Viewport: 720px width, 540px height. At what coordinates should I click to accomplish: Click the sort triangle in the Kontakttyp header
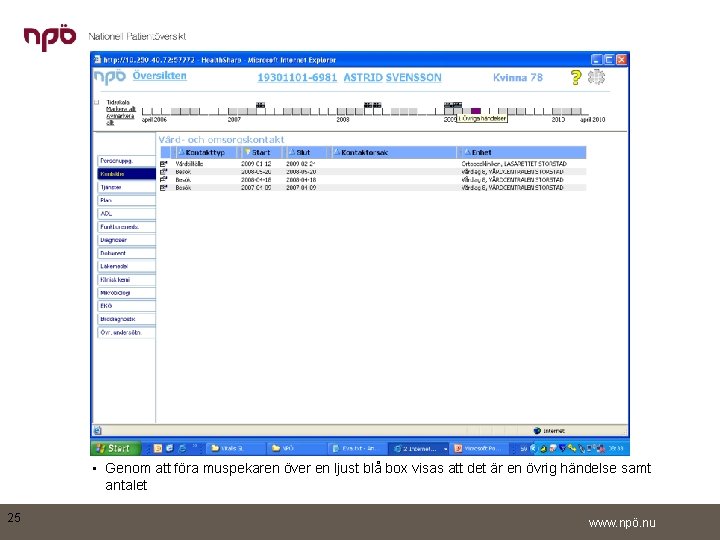[181, 152]
